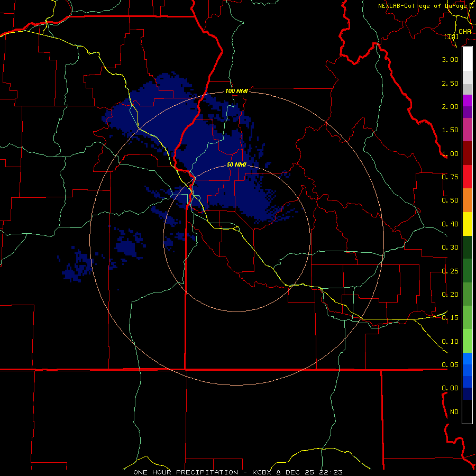Click the NEXLAB-College of DuPage credit text
Screen dimensions: 476x476
[425, 6]
